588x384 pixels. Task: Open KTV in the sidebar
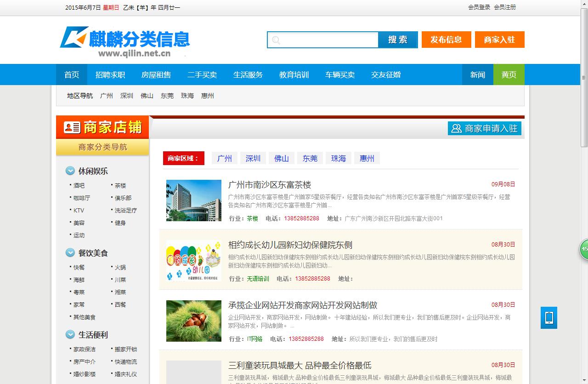[x=79, y=211]
